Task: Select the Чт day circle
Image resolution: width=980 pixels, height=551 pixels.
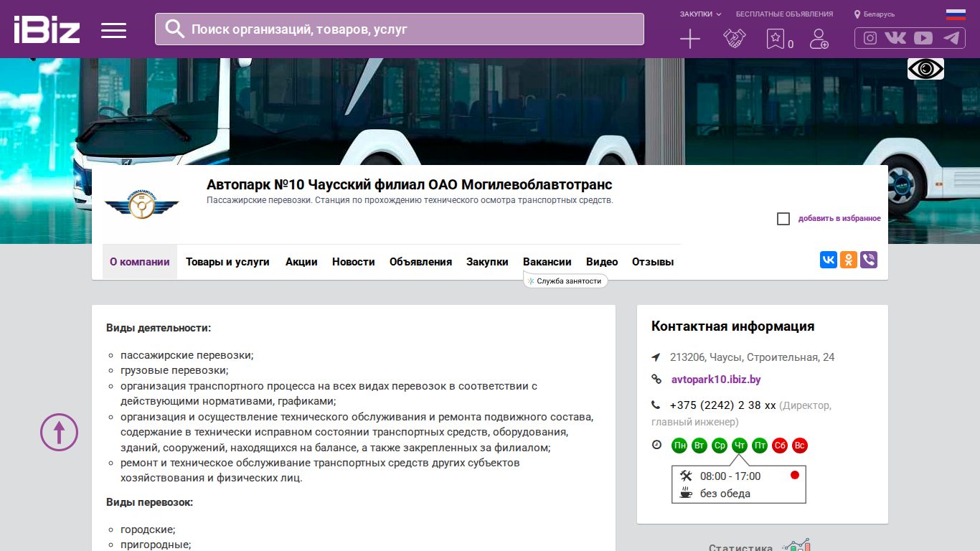Action: click(740, 446)
